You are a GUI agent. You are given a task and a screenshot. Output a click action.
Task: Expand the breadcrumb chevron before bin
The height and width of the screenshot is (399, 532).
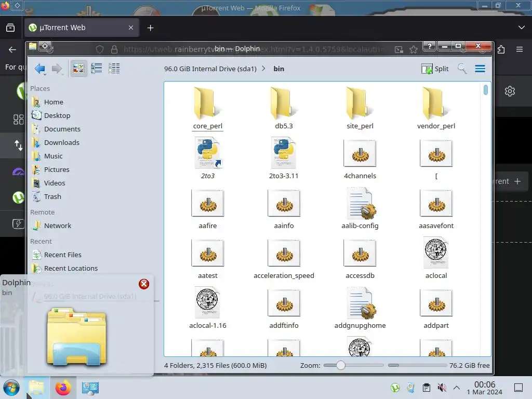point(263,69)
